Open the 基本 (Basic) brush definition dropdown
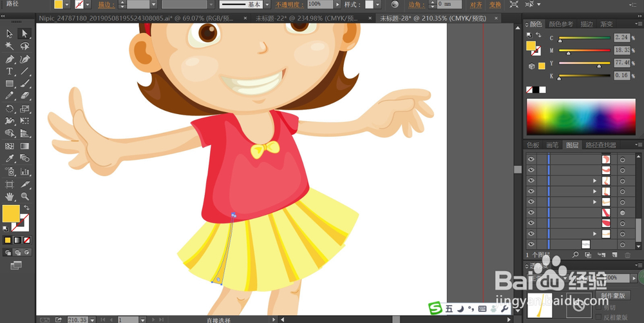This screenshot has width=644, height=323. (267, 5)
